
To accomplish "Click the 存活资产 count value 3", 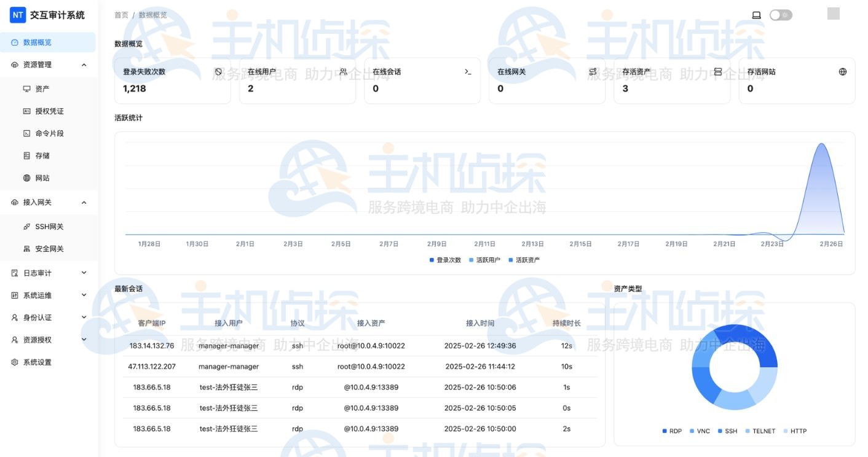I will point(625,88).
